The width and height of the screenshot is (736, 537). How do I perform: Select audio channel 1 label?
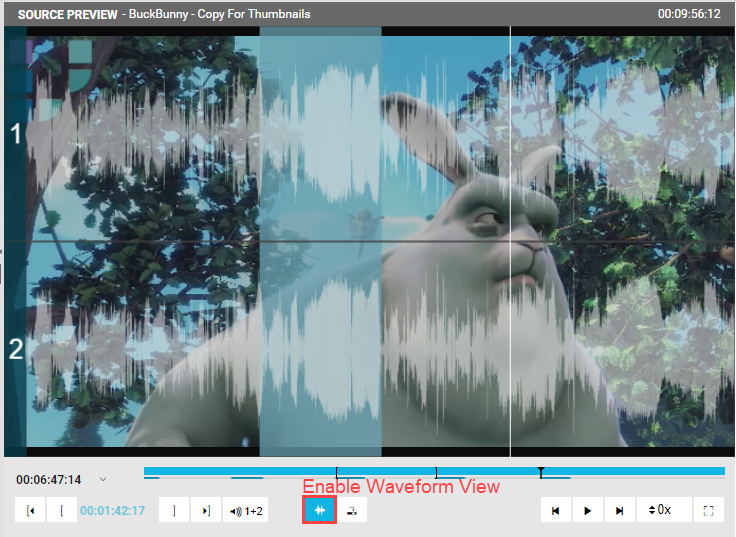tap(16, 134)
